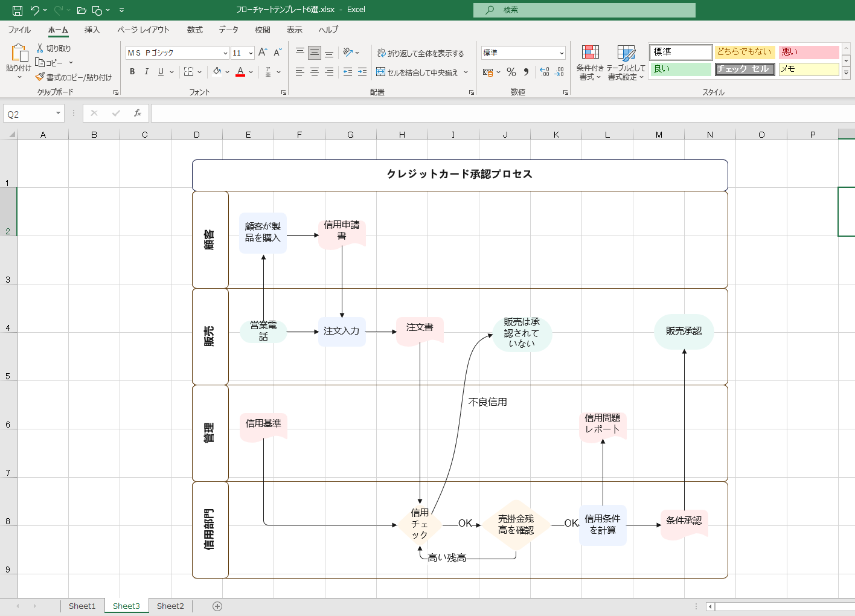The height and width of the screenshot is (616, 855).
Task: Toggle bold formatting
Action: point(132,72)
